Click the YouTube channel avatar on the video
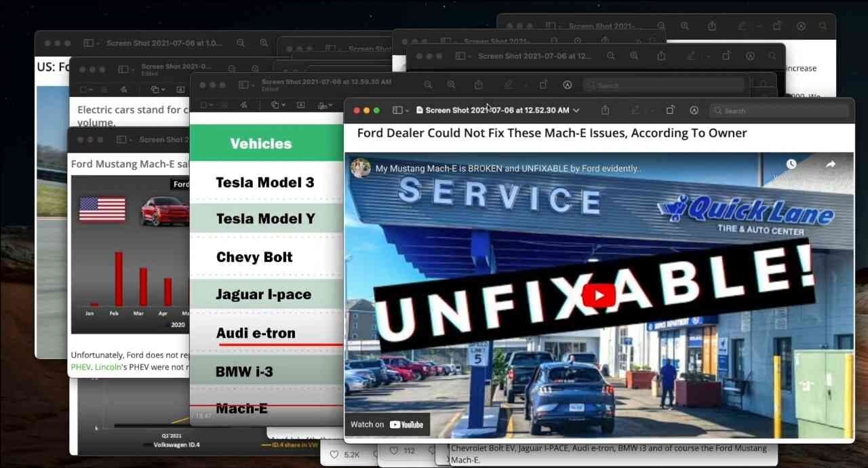Image resolution: width=868 pixels, height=468 pixels. coord(361,168)
